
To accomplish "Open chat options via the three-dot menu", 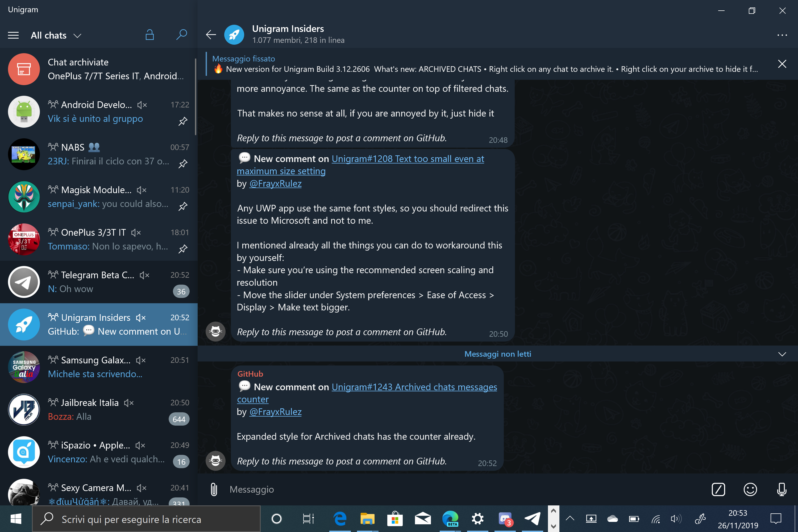I will click(782, 35).
